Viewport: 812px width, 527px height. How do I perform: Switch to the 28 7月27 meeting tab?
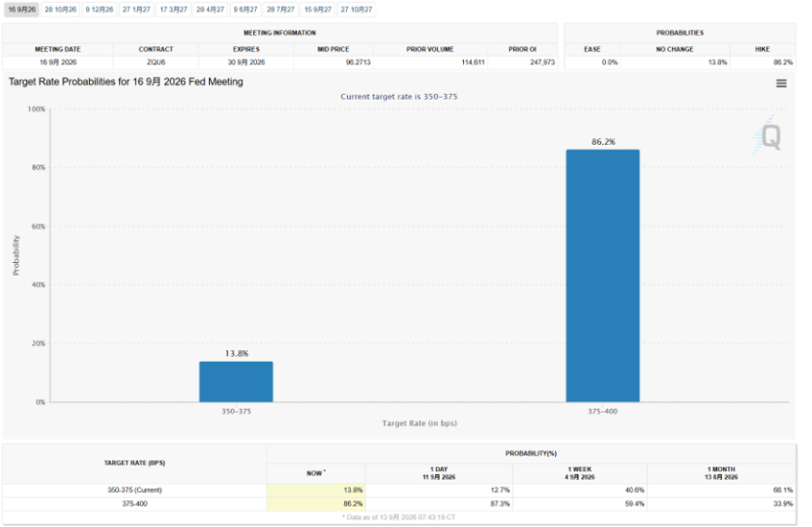280,10
